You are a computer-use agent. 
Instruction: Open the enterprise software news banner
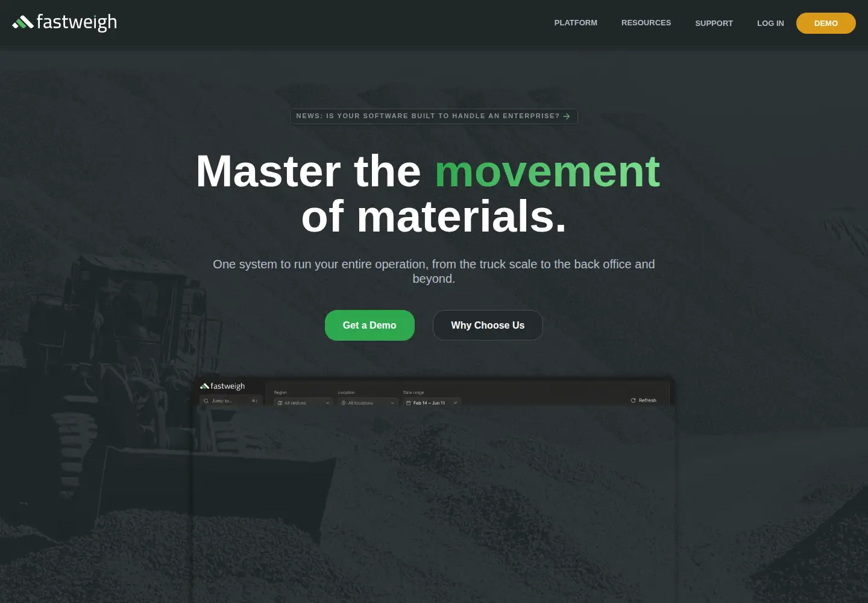click(x=434, y=116)
